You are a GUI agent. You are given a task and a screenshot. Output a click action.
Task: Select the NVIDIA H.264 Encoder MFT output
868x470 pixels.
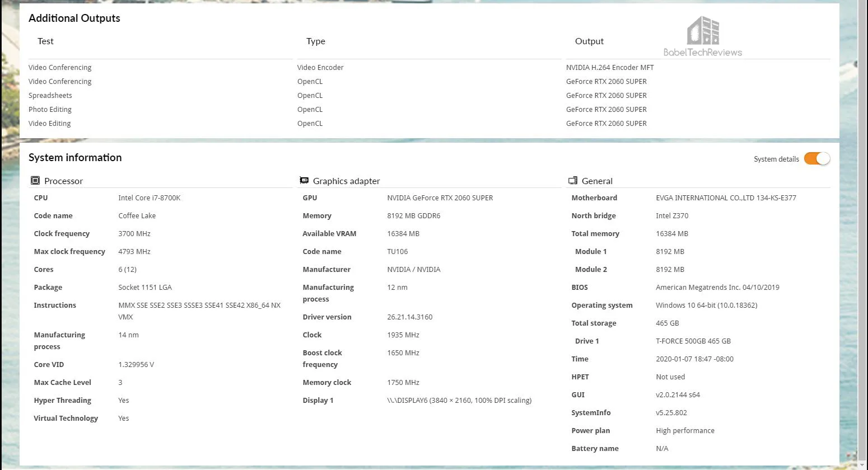(610, 68)
